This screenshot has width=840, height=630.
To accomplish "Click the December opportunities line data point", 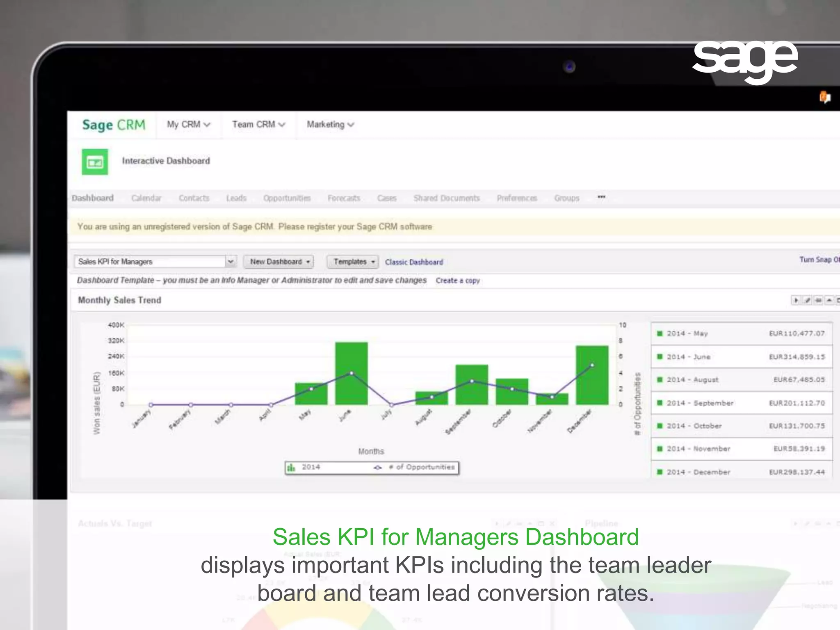I will [592, 365].
